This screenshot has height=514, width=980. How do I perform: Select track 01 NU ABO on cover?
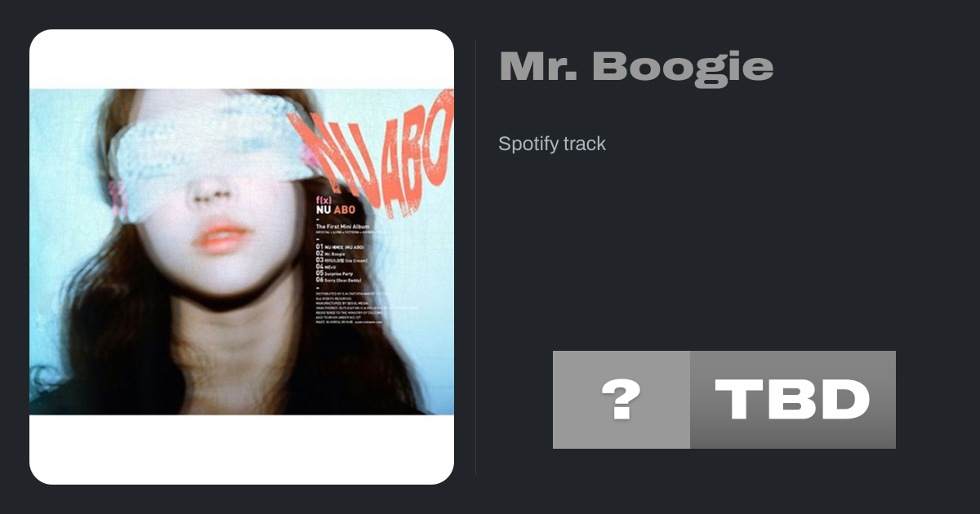pos(340,246)
